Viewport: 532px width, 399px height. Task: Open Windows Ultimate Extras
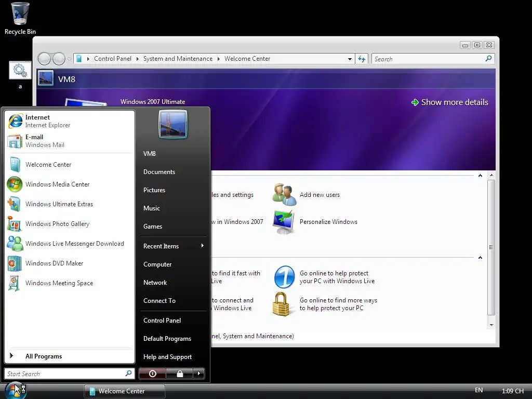coord(70,204)
